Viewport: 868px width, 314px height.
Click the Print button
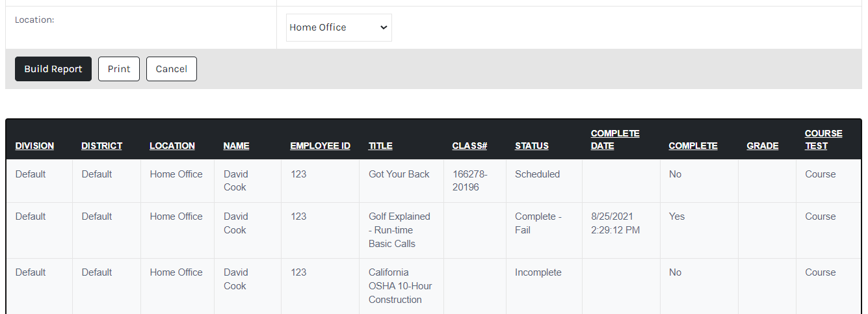point(119,69)
